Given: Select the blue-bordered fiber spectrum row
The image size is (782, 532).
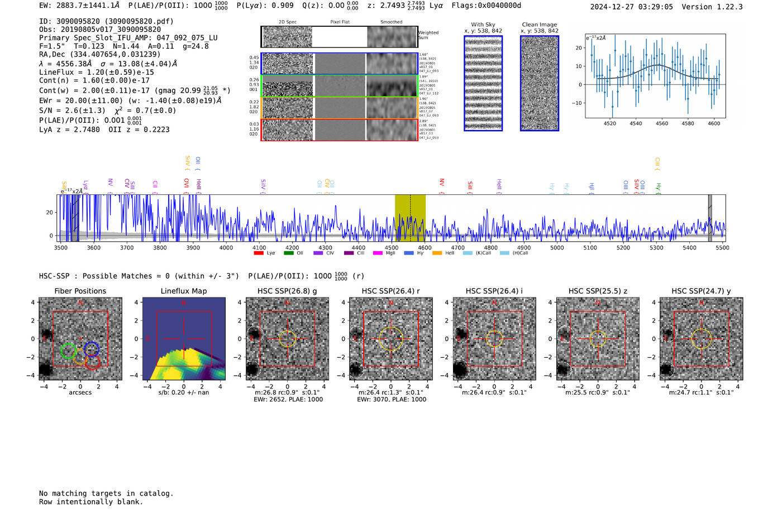Looking at the screenshot, I should (x=339, y=64).
